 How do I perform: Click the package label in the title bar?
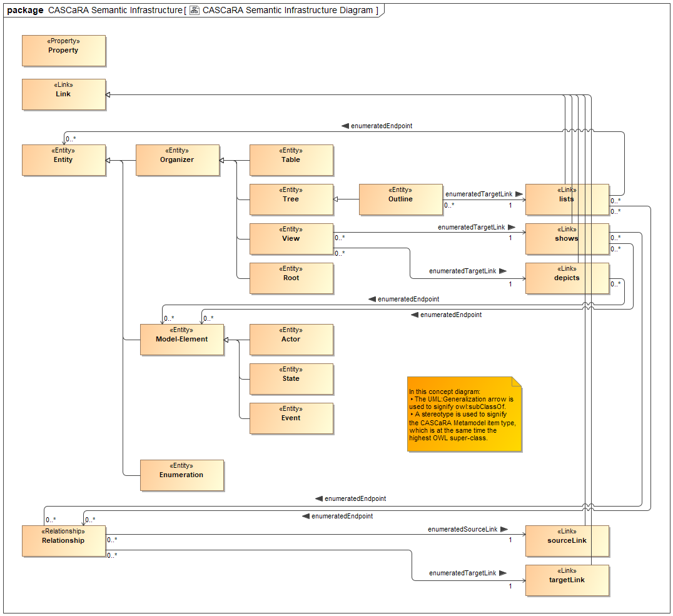[25, 10]
